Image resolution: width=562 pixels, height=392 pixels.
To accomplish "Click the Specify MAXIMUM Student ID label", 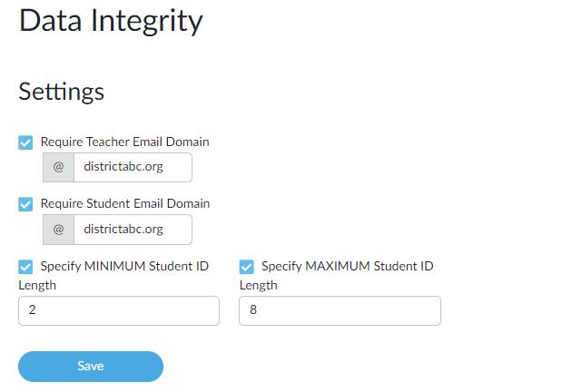I will [348, 266].
